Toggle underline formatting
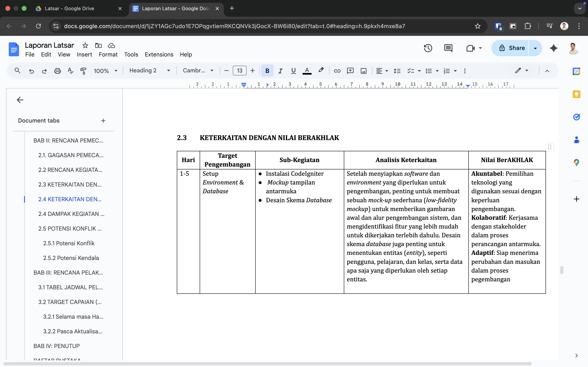This screenshot has width=588, height=367. click(293, 71)
